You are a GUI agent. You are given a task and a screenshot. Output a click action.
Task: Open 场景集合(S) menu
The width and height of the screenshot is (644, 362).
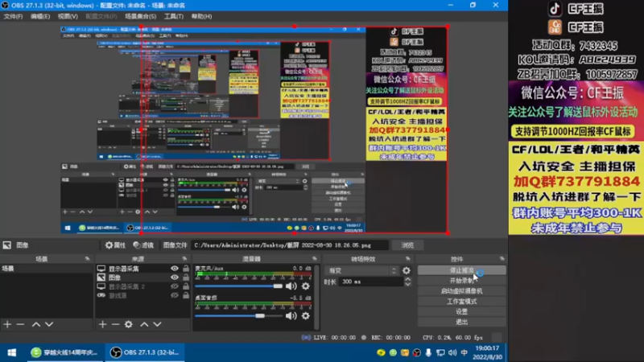coord(140,16)
